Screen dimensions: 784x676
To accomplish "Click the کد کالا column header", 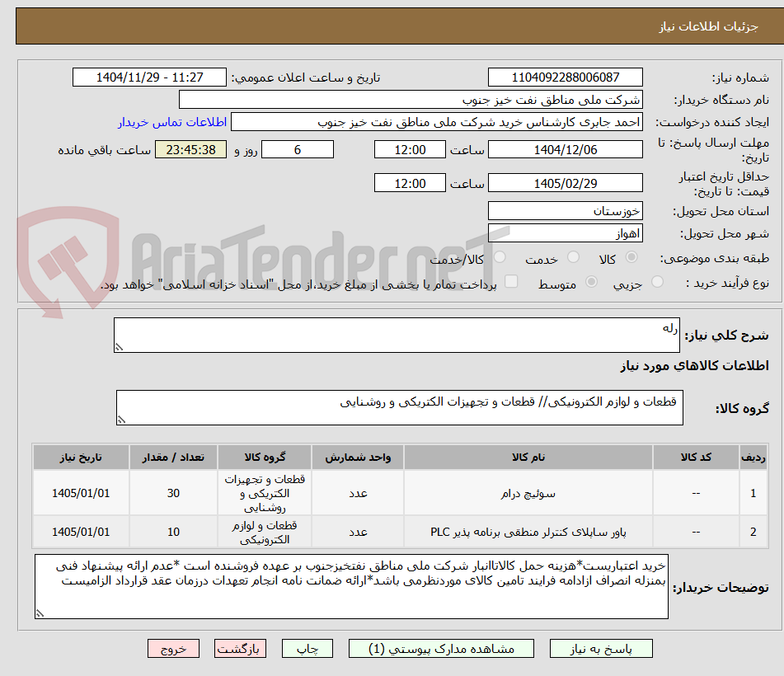I will click(x=696, y=457).
